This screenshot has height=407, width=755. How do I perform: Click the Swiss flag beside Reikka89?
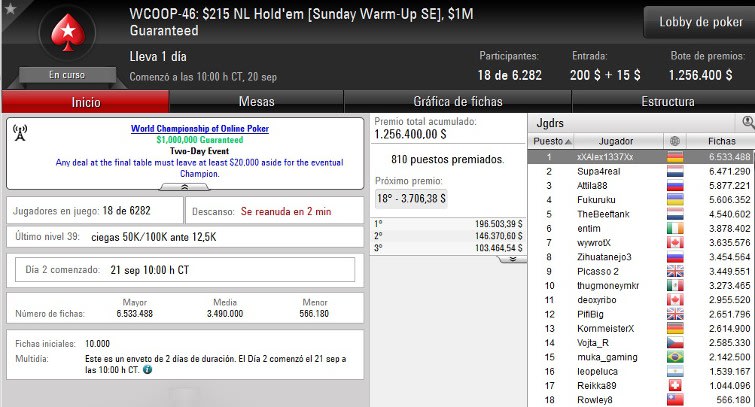coord(675,385)
